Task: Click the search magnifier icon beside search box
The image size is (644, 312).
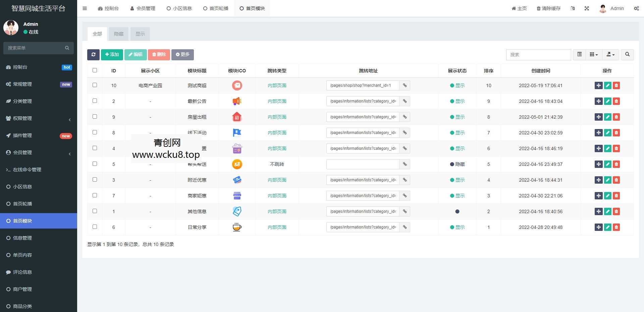Action: [627, 55]
